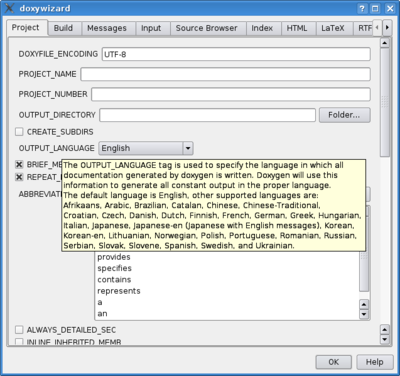Confirm with the OK button
Image resolution: width=400 pixels, height=376 pixels.
pyautogui.click(x=334, y=362)
